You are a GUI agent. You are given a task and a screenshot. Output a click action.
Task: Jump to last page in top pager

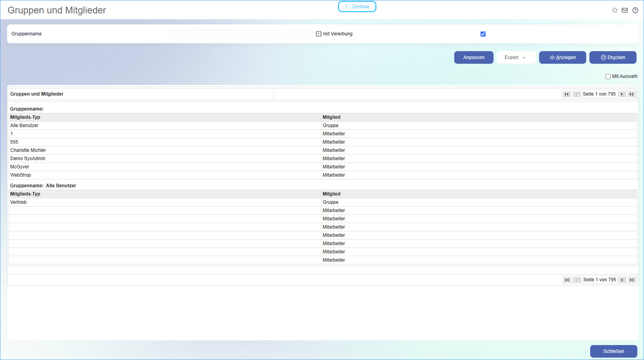point(631,94)
